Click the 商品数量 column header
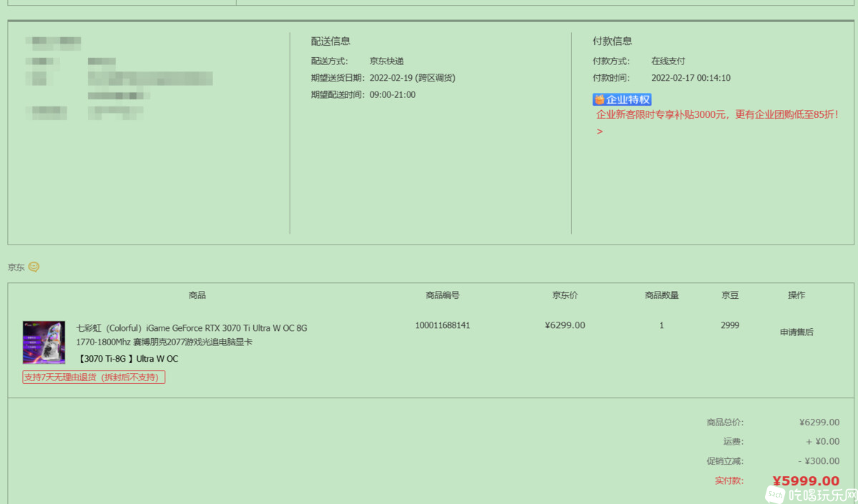858x504 pixels. pos(661,295)
